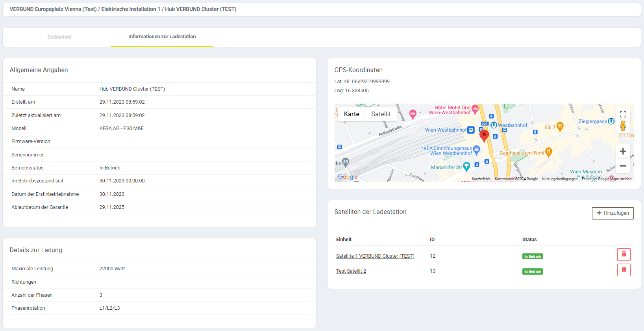The width and height of the screenshot is (644, 331).
Task: Click the Gasthaus Zum Wohl marker
Action: pyautogui.click(x=548, y=152)
